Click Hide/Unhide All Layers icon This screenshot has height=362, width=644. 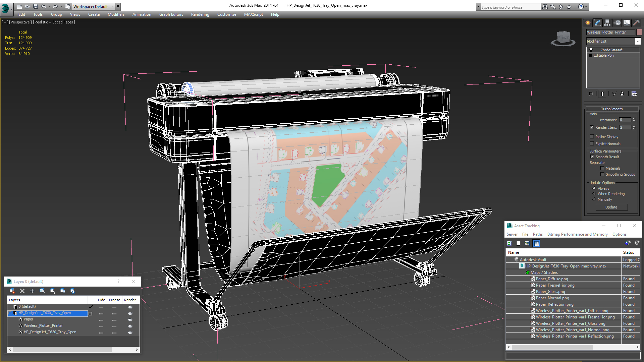[x=62, y=291]
